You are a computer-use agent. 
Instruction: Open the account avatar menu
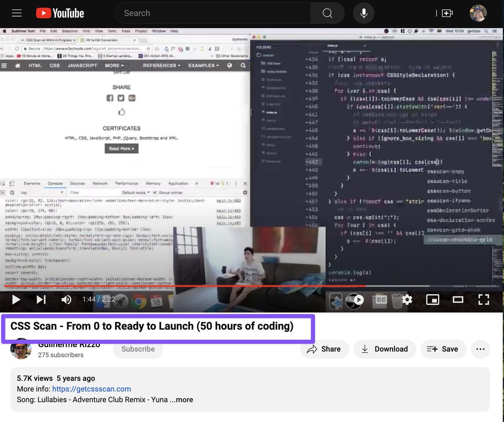coord(478,13)
